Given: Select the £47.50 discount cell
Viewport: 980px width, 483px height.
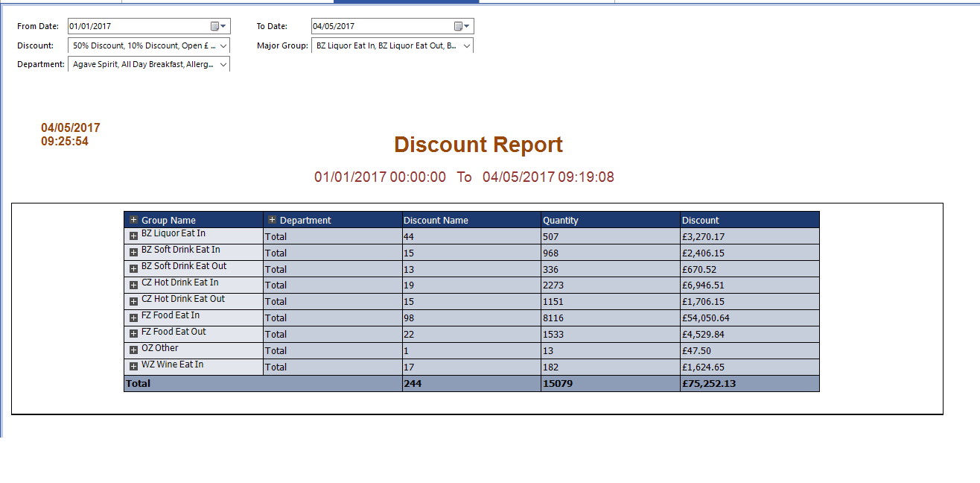Looking at the screenshot, I should (x=750, y=350).
